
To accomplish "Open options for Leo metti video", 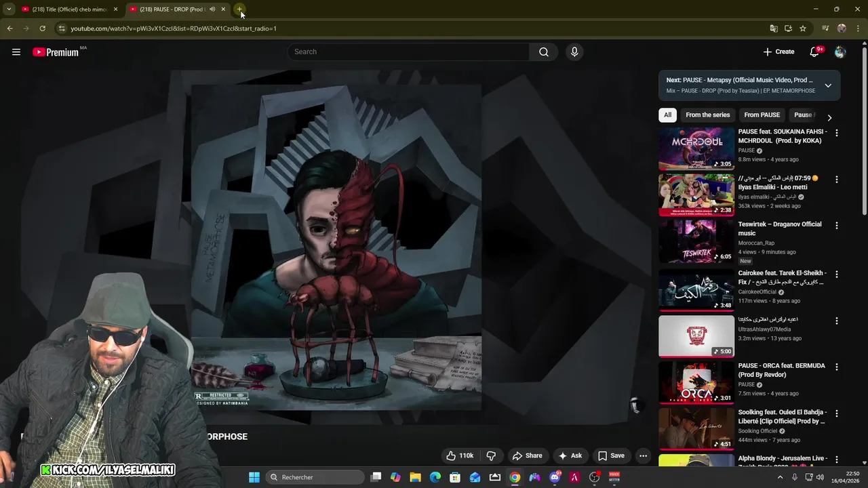I will pos(836,180).
